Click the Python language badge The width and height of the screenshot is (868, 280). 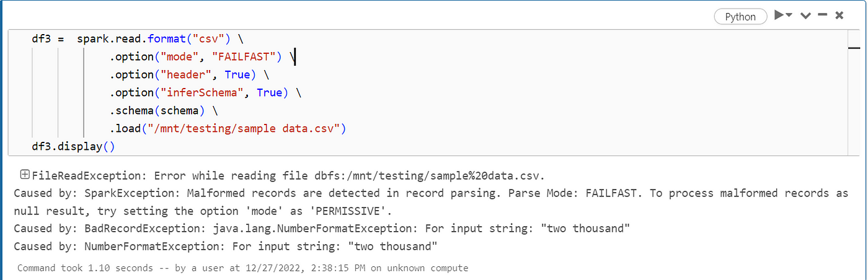coord(740,17)
